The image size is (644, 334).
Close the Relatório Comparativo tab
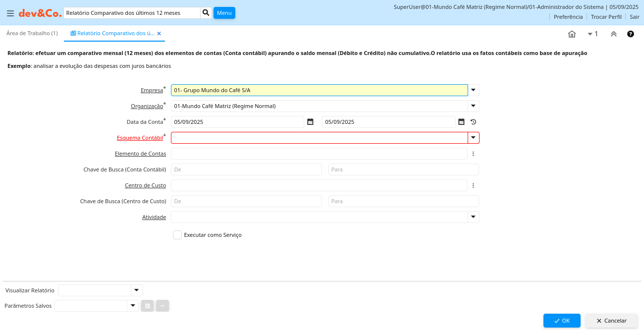click(x=159, y=34)
